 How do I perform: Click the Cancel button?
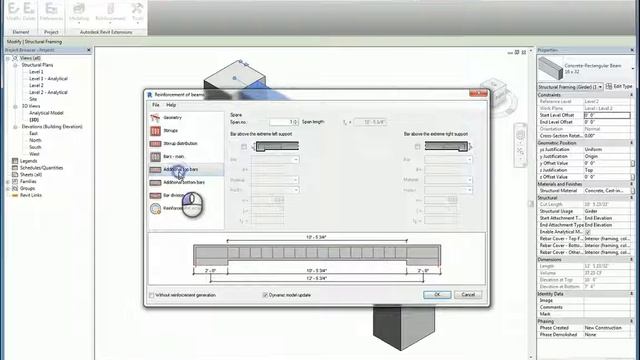[468, 295]
